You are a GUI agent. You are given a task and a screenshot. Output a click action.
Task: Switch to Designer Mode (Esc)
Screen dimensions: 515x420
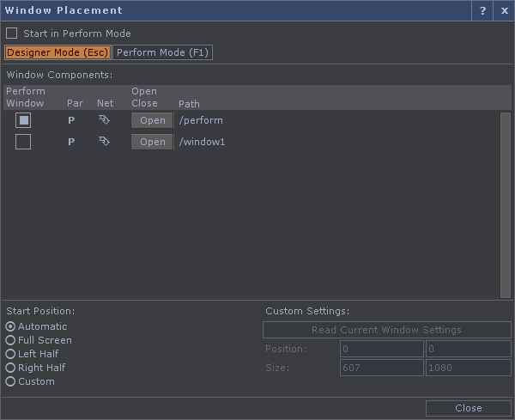coord(58,52)
